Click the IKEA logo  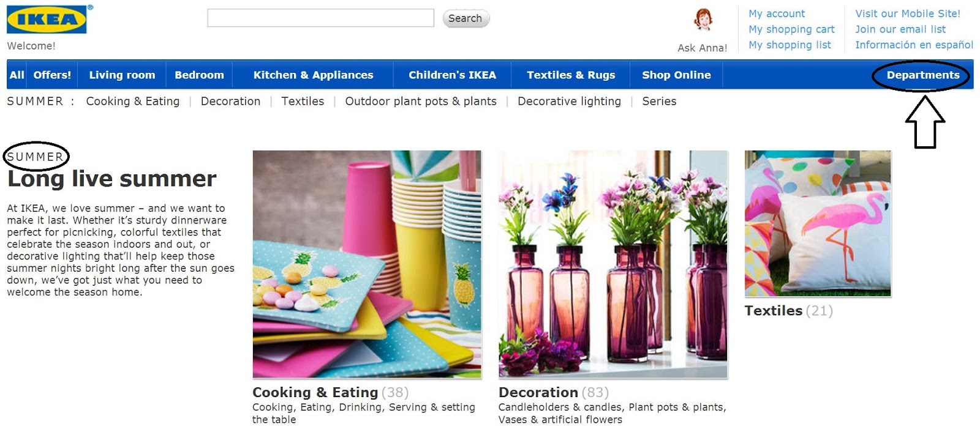click(x=47, y=19)
